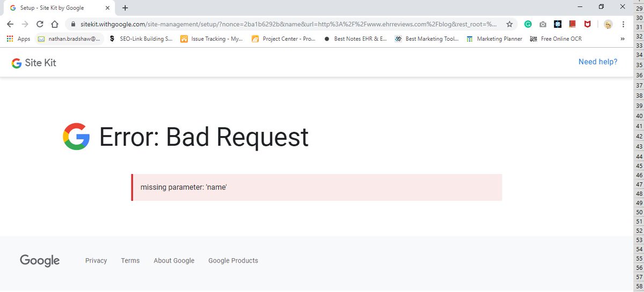Open the McAfee extension icon

[588, 24]
